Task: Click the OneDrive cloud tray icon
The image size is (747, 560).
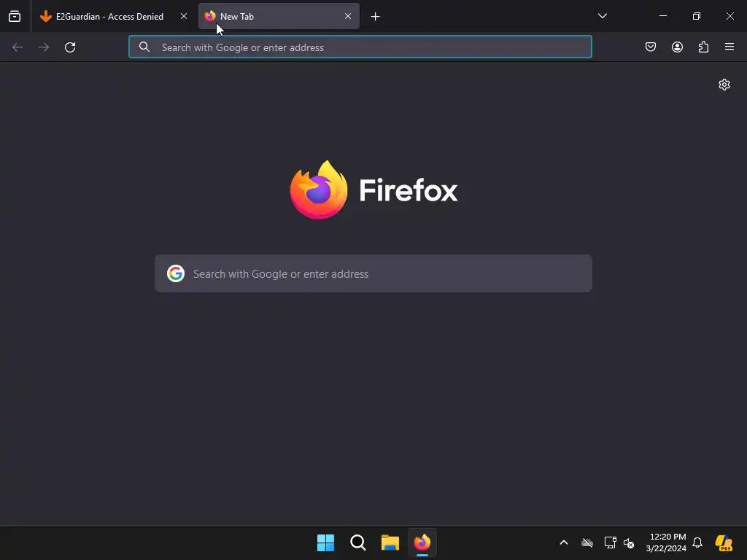Action: pos(587,542)
